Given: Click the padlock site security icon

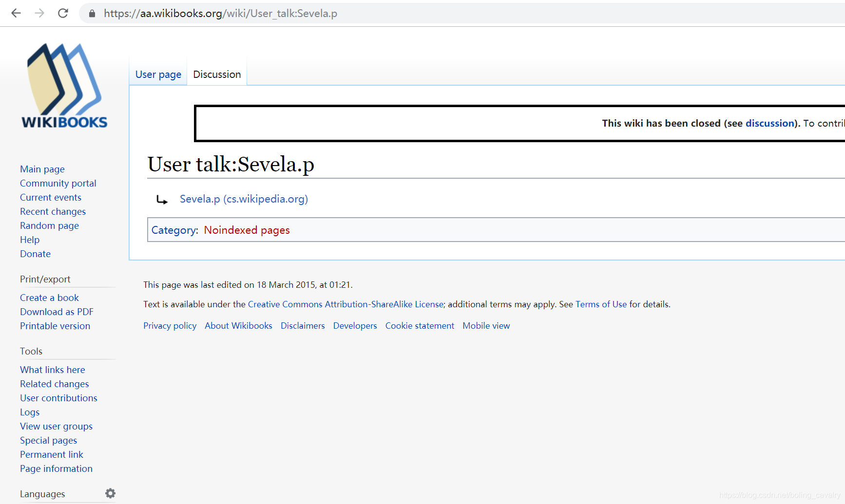Looking at the screenshot, I should click(92, 14).
